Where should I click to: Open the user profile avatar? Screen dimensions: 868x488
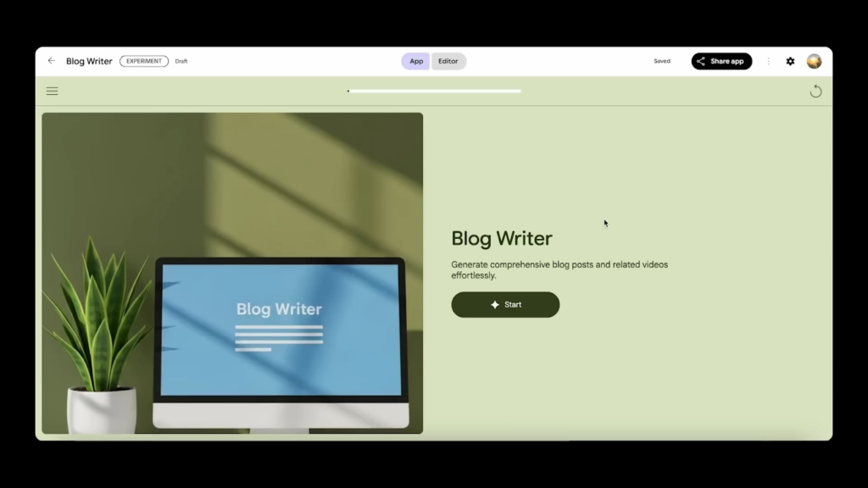click(814, 61)
